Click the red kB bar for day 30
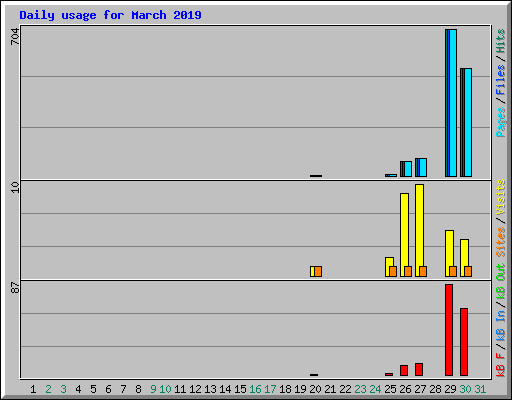This screenshot has height=400, width=512. click(x=464, y=342)
